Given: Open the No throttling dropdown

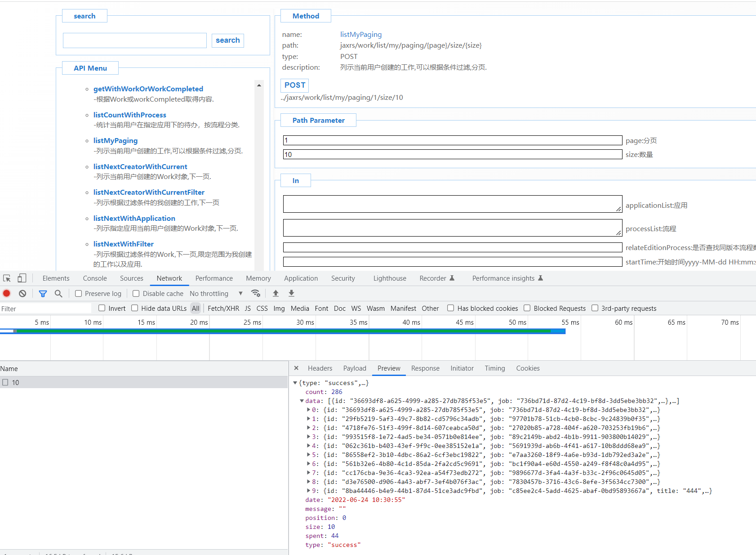Looking at the screenshot, I should 216,294.
